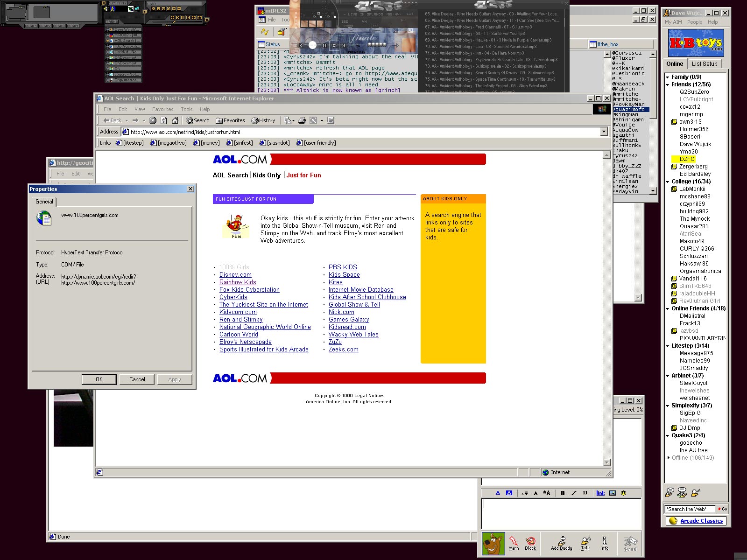This screenshot has height=560, width=747.
Task: Toggle italic in the IM formatting toolbar
Action: coord(574,493)
